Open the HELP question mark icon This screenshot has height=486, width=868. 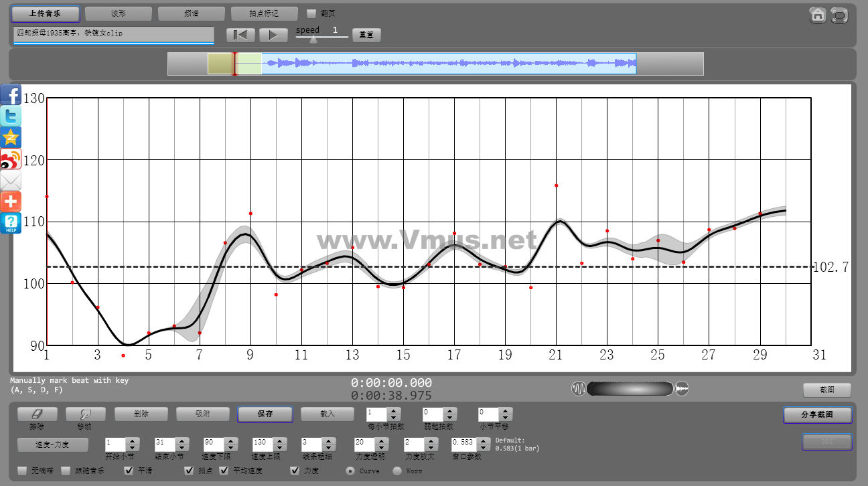(11, 223)
